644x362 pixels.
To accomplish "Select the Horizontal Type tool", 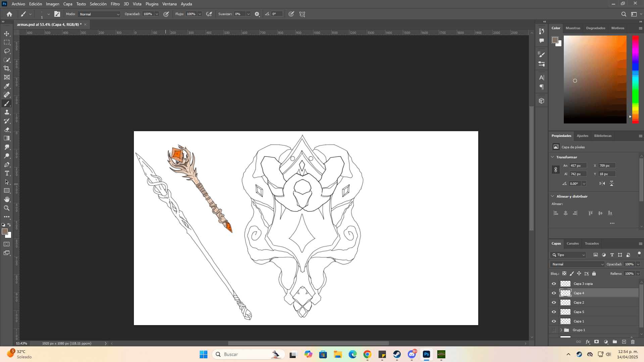I will pyautogui.click(x=7, y=173).
